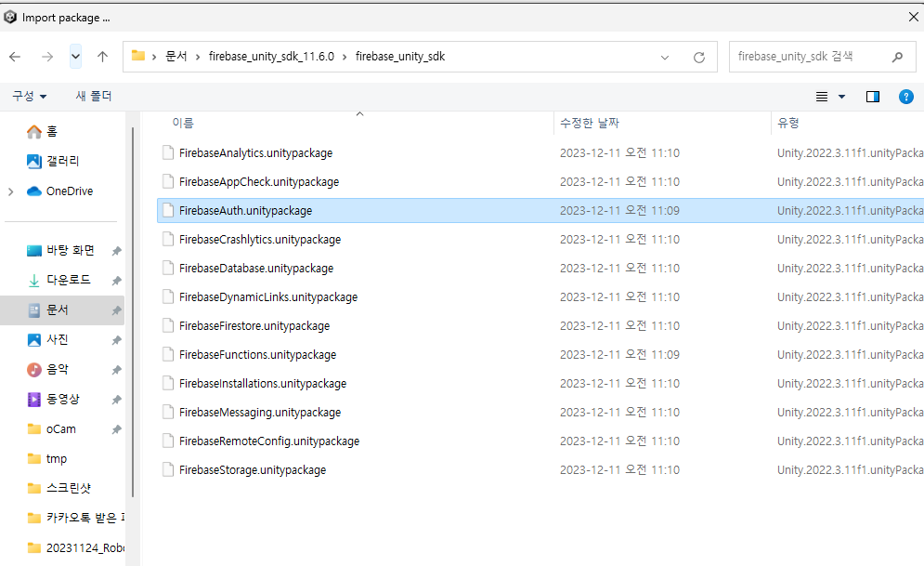Open 갤러리 in navigation pane
The width and height of the screenshot is (924, 566).
[x=53, y=161]
